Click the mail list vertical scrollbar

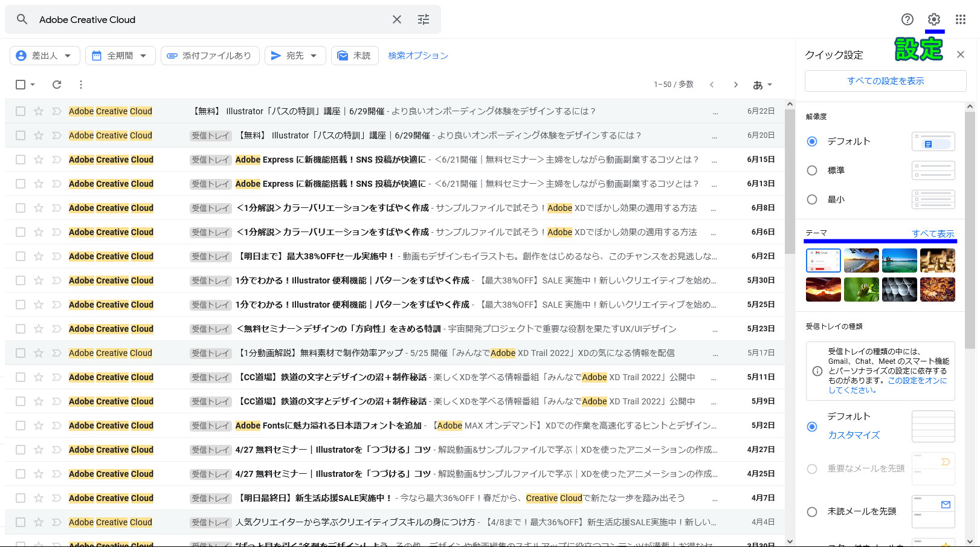point(790,181)
